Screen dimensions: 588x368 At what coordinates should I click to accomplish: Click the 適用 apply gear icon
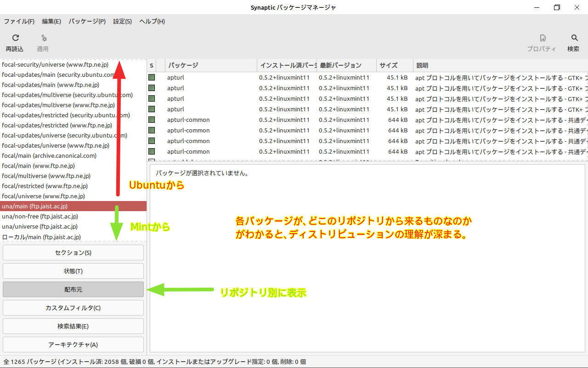tap(44, 38)
